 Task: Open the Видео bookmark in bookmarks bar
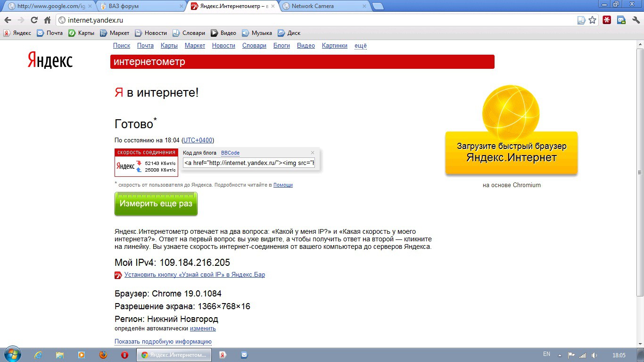(x=223, y=33)
